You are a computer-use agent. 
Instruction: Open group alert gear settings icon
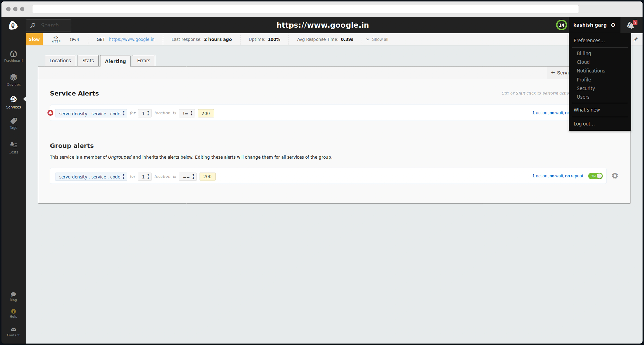615,176
